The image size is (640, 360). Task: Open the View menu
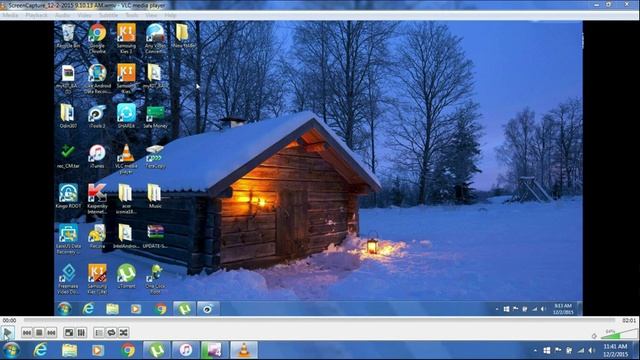tap(151, 15)
